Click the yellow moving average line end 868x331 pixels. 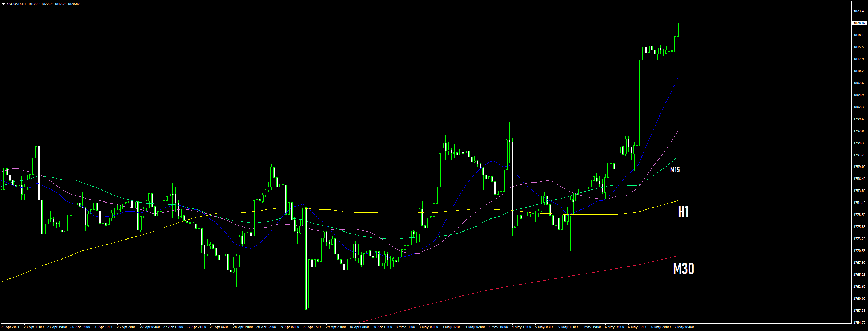(677, 201)
